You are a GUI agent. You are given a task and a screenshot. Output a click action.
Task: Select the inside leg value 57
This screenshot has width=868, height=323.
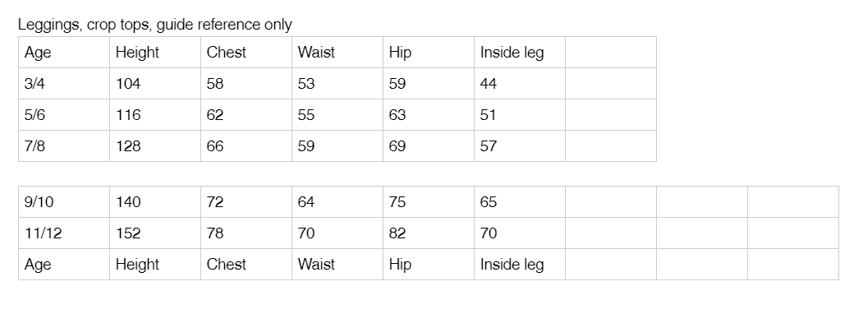[x=520, y=145]
